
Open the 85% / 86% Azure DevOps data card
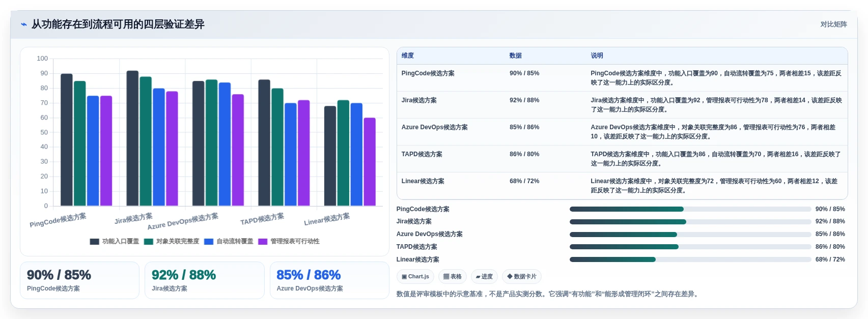point(329,280)
